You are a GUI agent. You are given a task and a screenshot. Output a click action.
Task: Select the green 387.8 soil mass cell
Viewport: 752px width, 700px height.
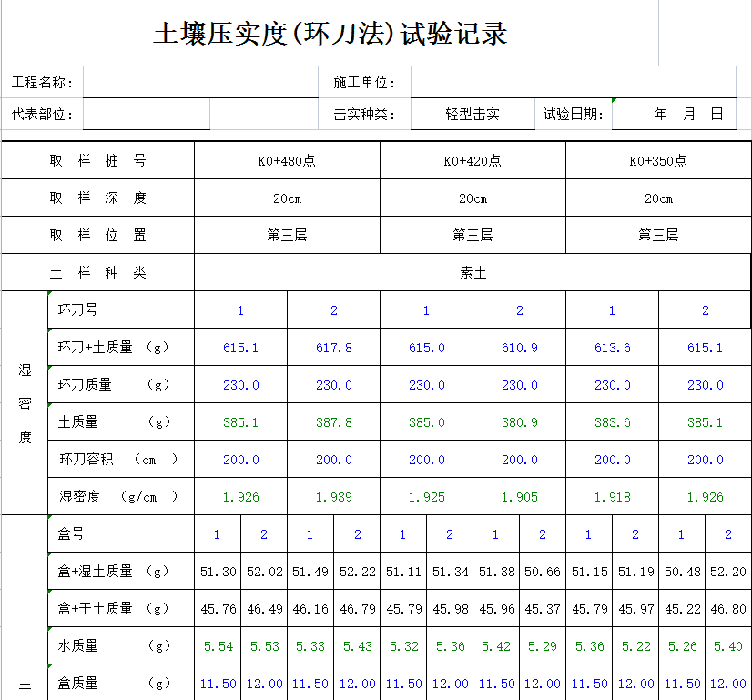tap(333, 422)
